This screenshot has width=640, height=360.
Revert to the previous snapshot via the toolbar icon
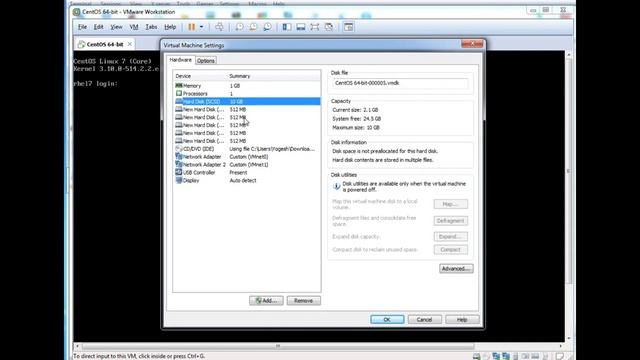point(253,27)
